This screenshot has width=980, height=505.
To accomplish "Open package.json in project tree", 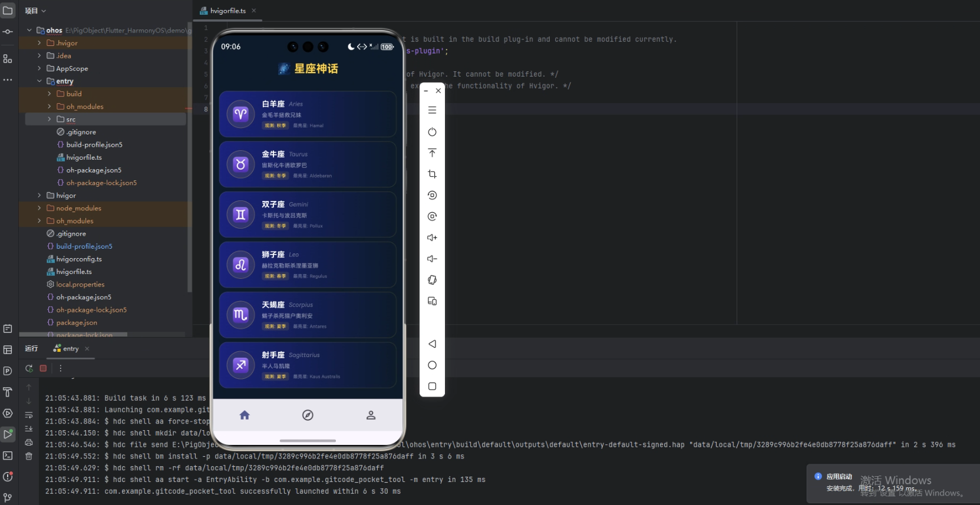I will 77,323.
